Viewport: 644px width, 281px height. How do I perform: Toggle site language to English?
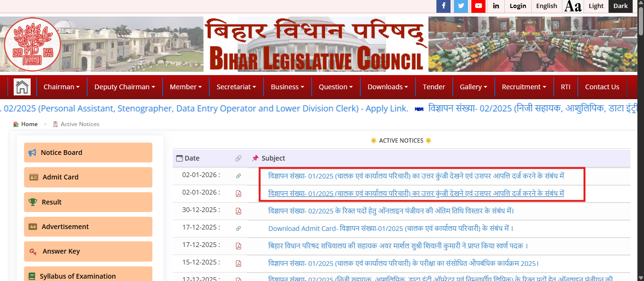click(546, 6)
